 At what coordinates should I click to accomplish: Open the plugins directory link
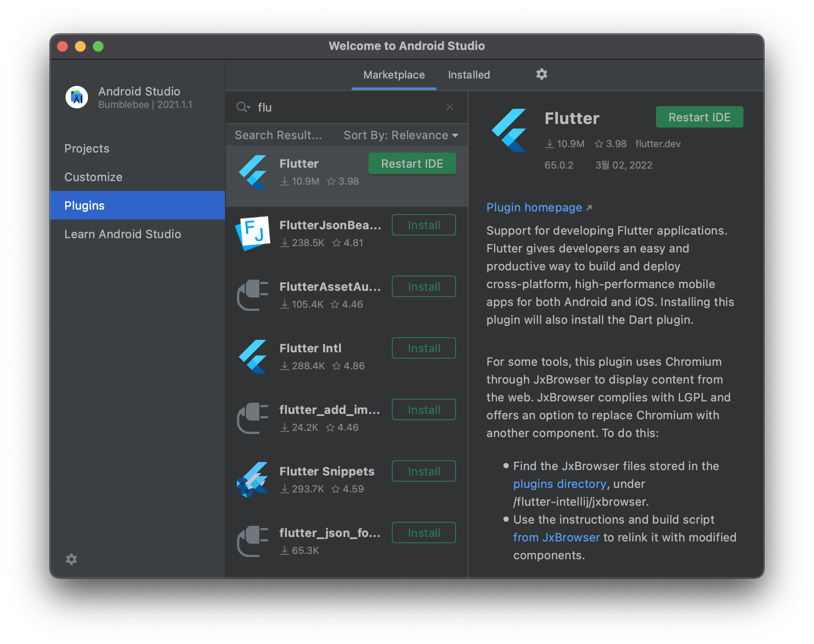560,484
